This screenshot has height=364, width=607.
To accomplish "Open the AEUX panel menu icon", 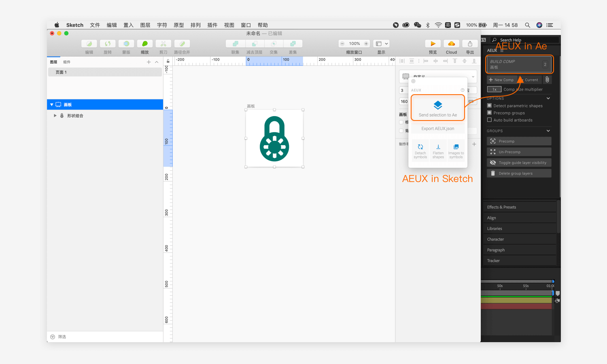I will click(502, 51).
